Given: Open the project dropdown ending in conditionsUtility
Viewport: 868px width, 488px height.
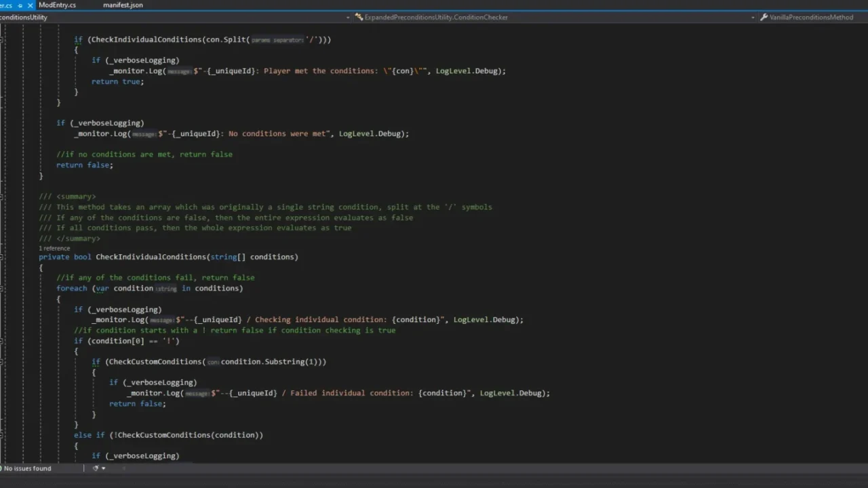Looking at the screenshot, I should 176,18.
